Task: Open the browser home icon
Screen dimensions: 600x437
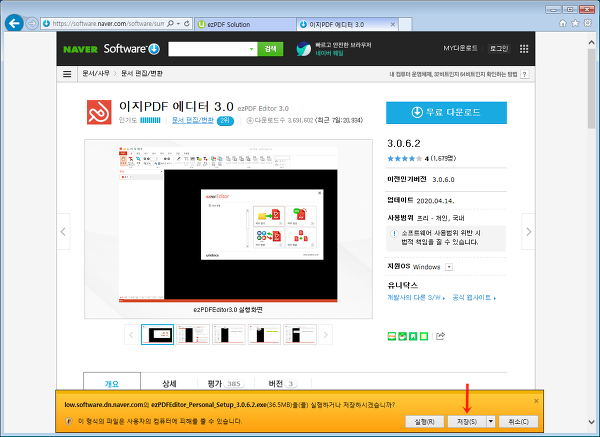Action: (x=562, y=23)
